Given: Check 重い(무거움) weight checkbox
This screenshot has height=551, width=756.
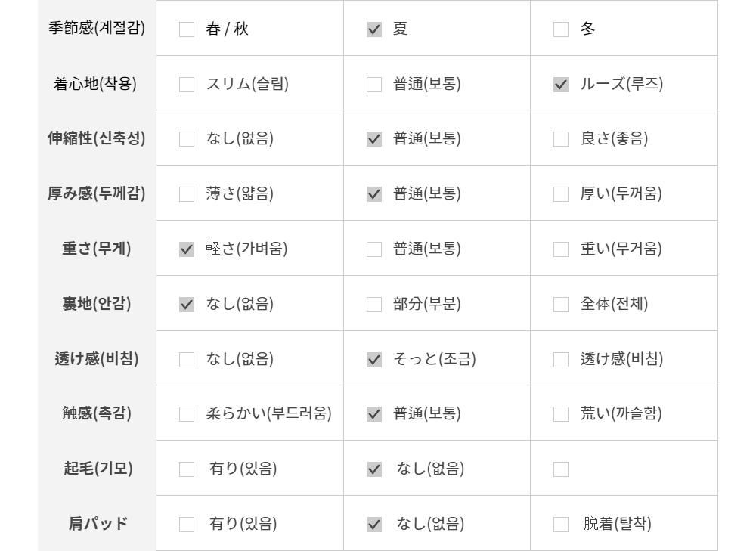Looking at the screenshot, I should pos(561,249).
